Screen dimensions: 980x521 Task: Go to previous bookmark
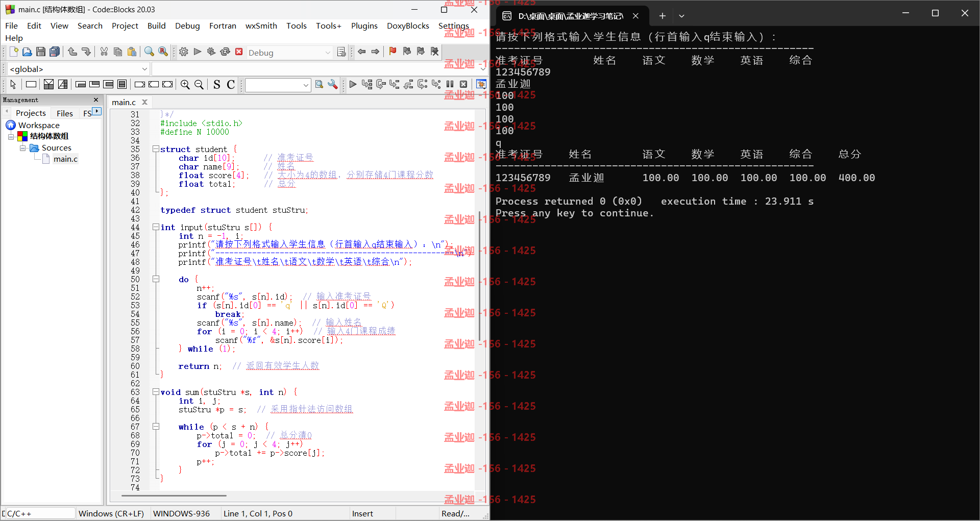pos(407,52)
